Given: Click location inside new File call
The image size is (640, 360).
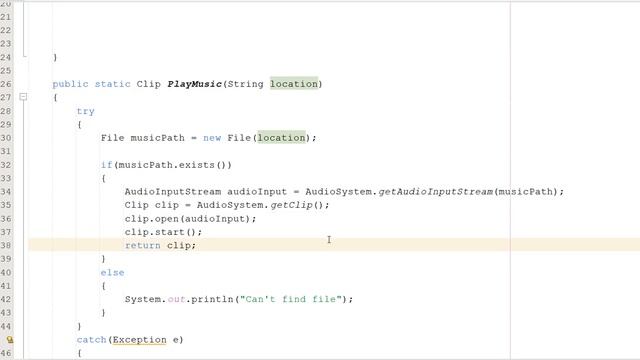Looking at the screenshot, I should (x=281, y=138).
